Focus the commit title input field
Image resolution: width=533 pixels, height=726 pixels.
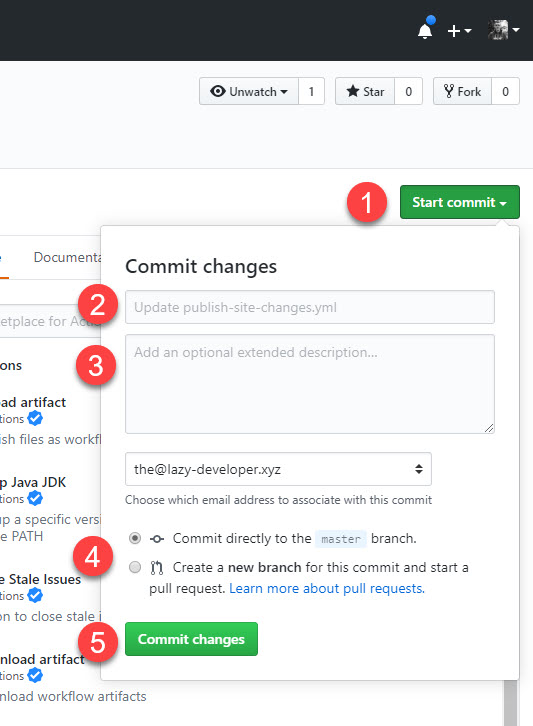310,307
